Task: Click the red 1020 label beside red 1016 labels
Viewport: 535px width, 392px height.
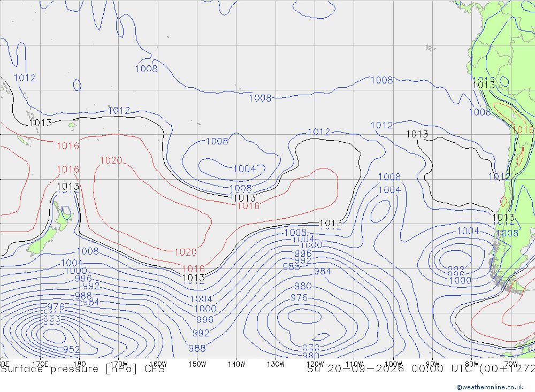Action: pos(111,160)
